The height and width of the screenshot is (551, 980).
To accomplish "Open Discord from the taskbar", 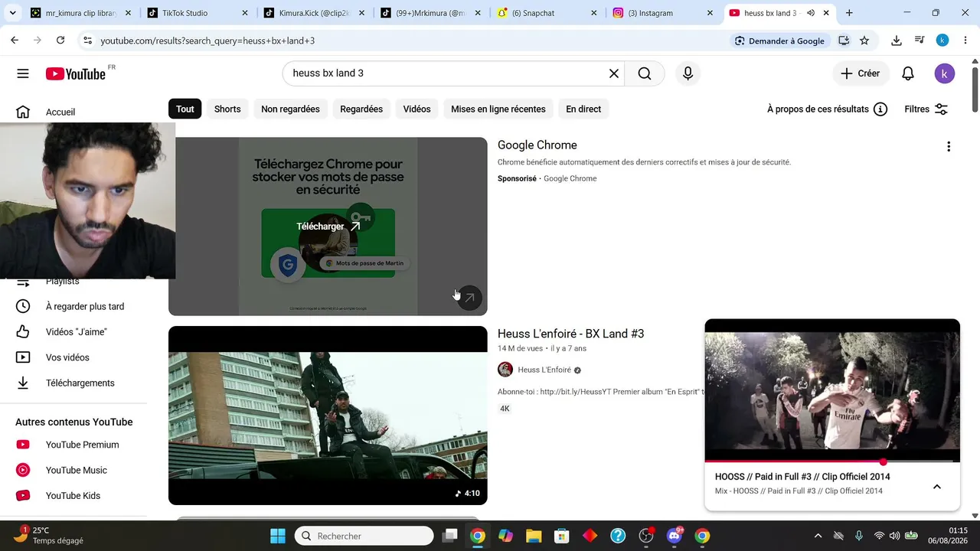I will [675, 536].
